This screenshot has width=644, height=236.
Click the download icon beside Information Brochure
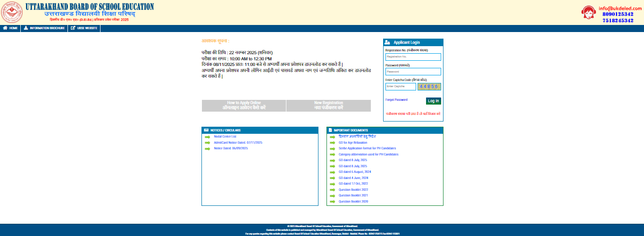[x=26, y=28]
